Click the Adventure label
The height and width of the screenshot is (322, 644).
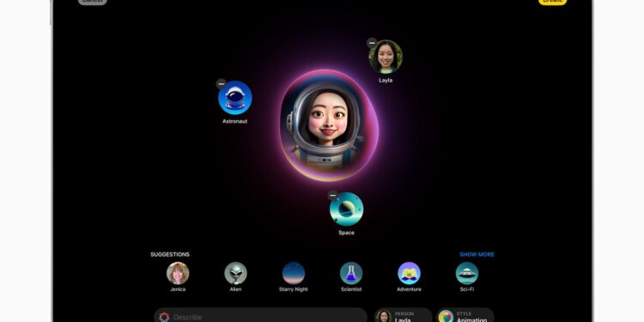pos(409,289)
